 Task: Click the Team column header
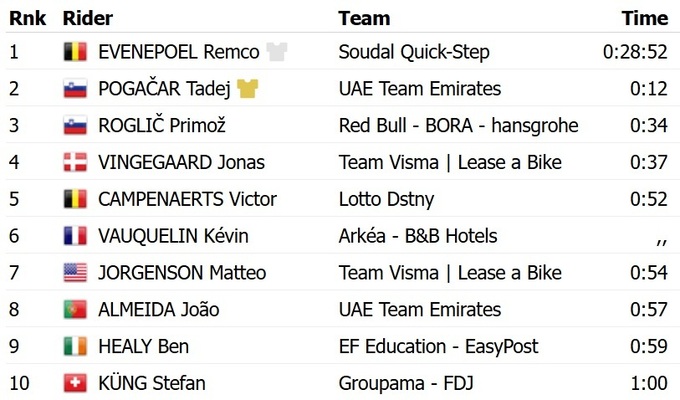364,18
